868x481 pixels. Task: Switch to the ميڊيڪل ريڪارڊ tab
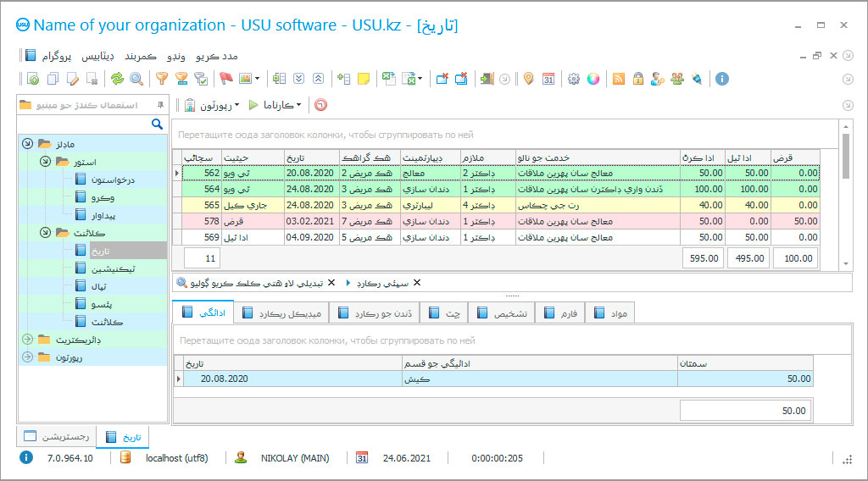(x=281, y=313)
